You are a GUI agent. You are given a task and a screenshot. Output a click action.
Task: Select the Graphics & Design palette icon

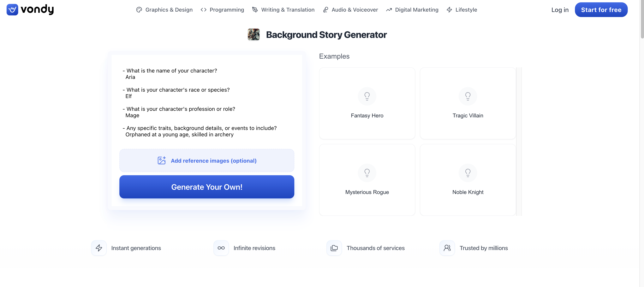pos(140,9)
